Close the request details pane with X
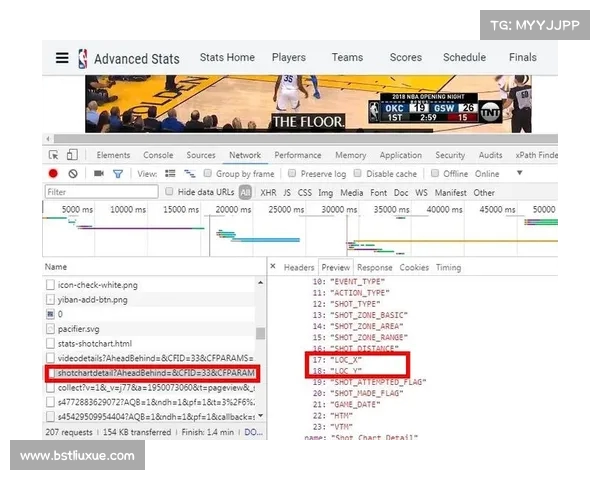The height and width of the screenshot is (480, 600). pyautogui.click(x=273, y=267)
